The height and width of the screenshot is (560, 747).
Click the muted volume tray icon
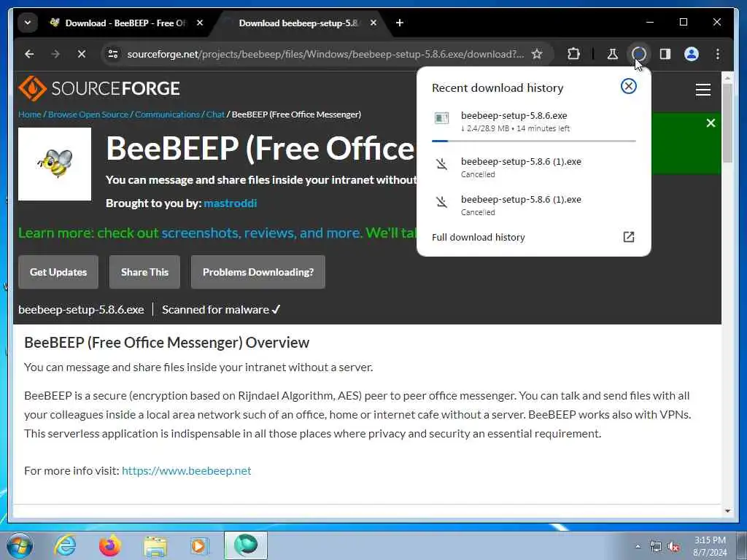[x=673, y=547]
